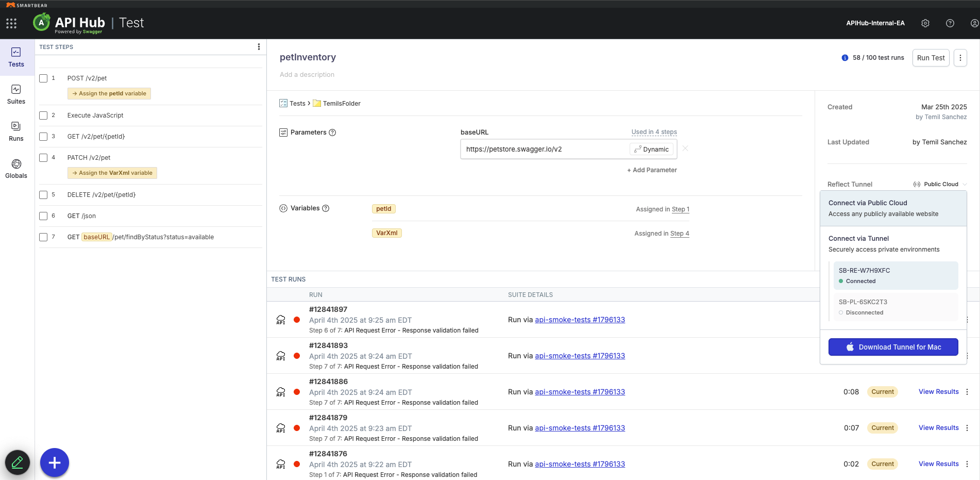Open the help icon in the top bar
The image size is (980, 480).
(x=950, y=23)
